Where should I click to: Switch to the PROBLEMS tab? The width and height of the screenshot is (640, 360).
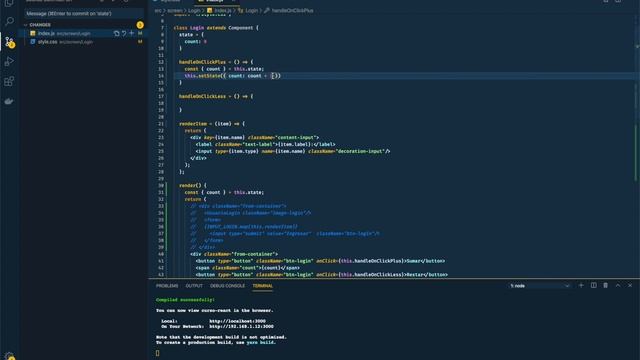coord(167,286)
